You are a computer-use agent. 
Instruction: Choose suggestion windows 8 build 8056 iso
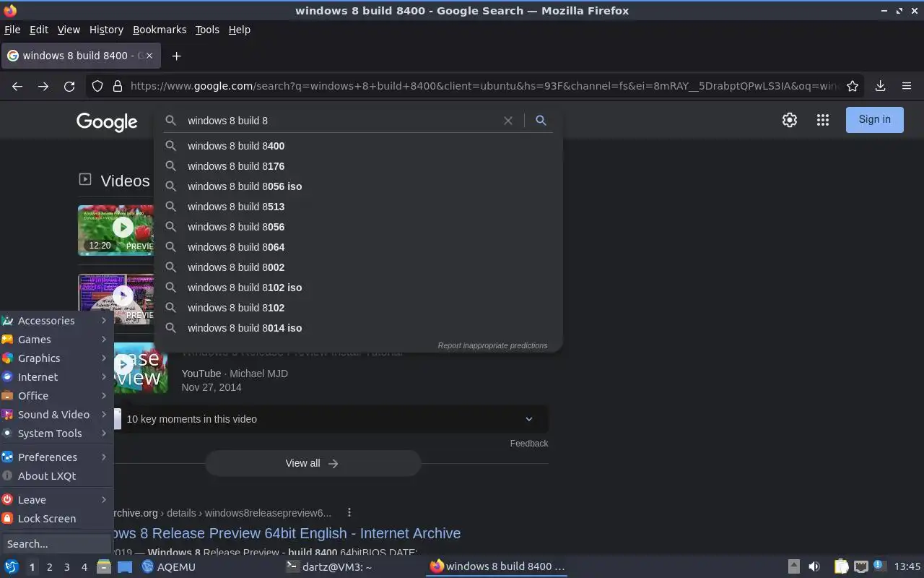pyautogui.click(x=358, y=186)
